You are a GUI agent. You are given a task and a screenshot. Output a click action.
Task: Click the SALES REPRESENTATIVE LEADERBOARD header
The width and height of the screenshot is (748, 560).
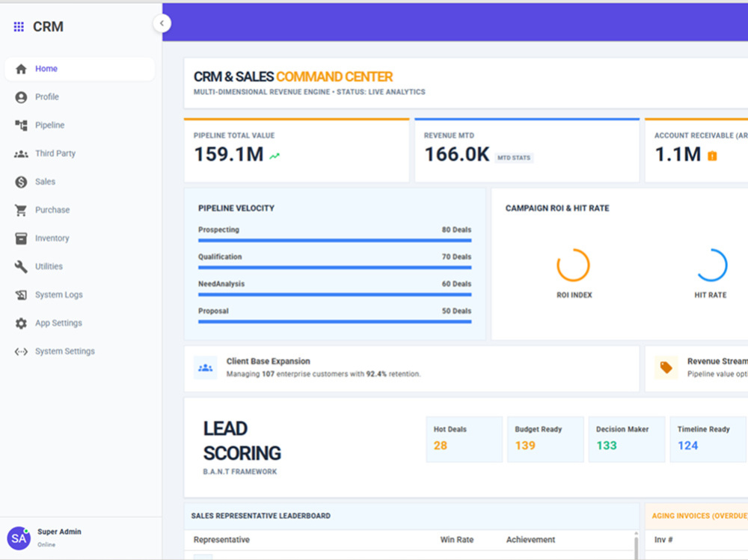(x=260, y=516)
